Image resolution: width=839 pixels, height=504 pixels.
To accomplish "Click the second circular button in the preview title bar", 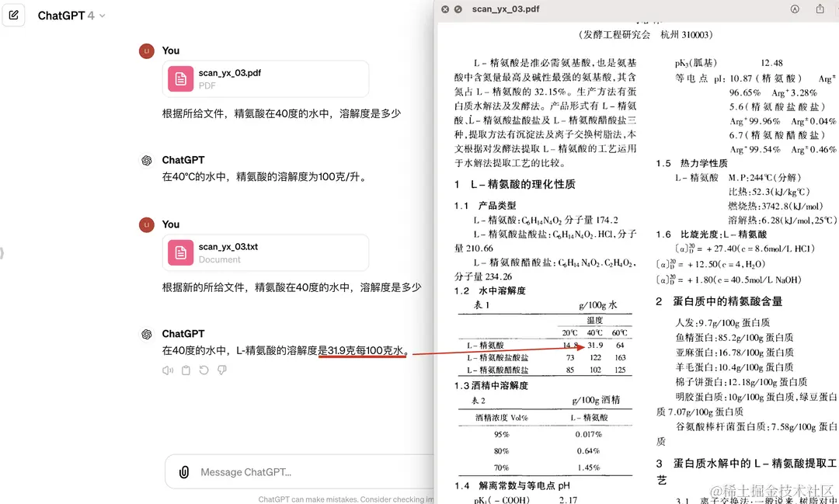I will click(x=458, y=9).
